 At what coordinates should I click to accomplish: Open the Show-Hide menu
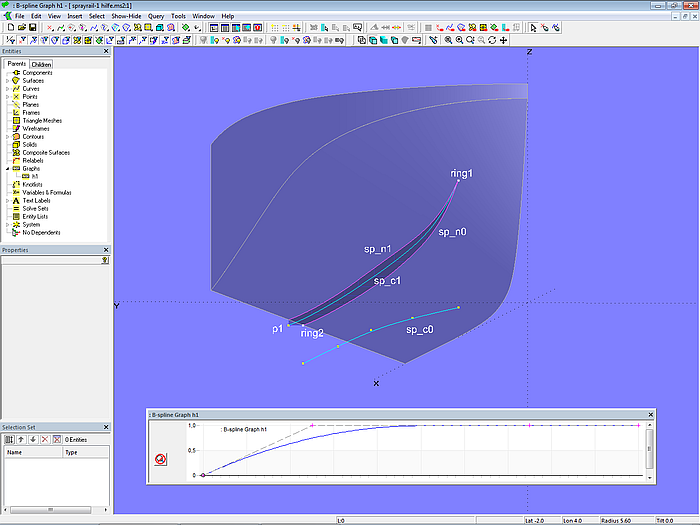(x=125, y=17)
